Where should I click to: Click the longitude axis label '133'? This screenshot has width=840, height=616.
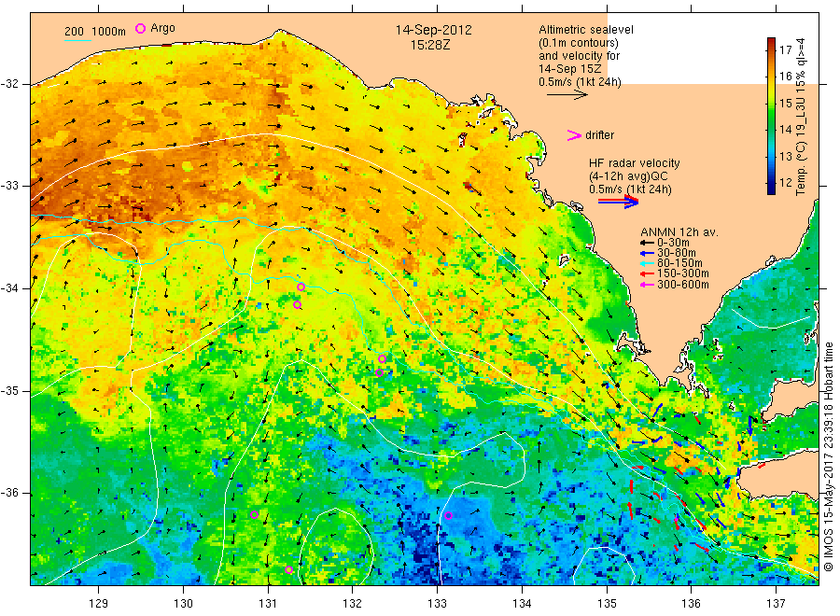437,604
